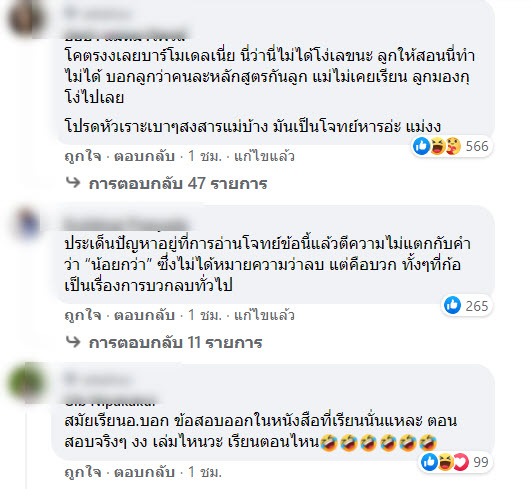Click the haha emoji beside 99 count

tap(445, 462)
